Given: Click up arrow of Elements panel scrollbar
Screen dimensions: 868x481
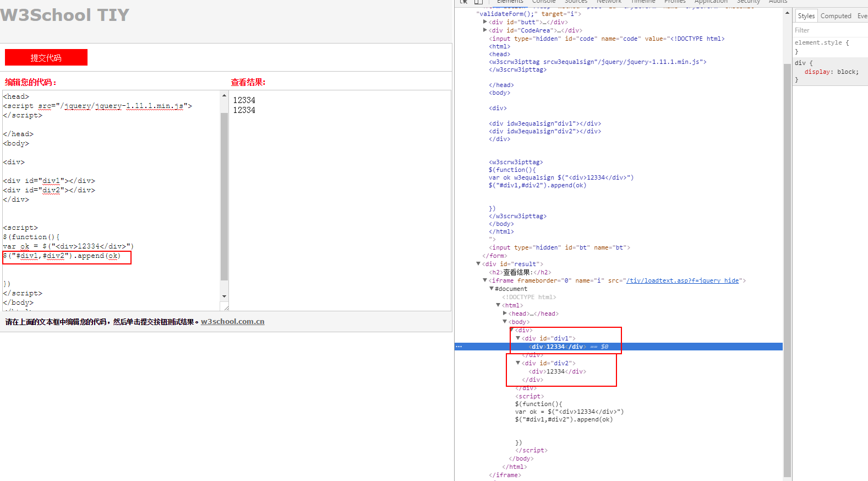Looking at the screenshot, I should [x=787, y=13].
